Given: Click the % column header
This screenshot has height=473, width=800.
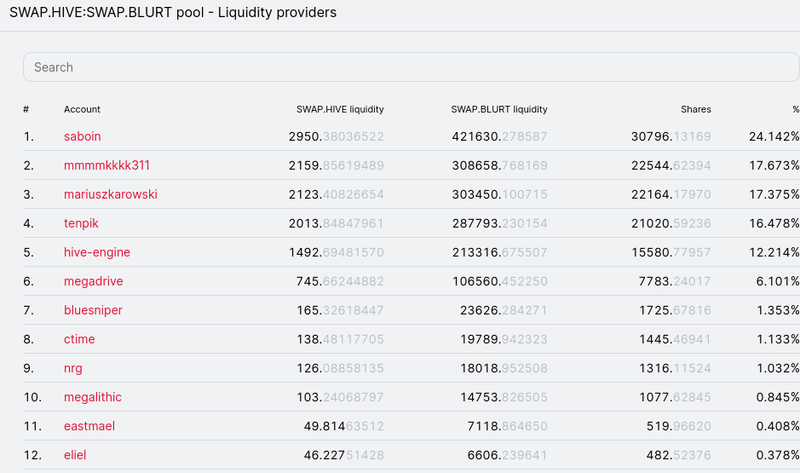Looking at the screenshot, I should tap(795, 109).
